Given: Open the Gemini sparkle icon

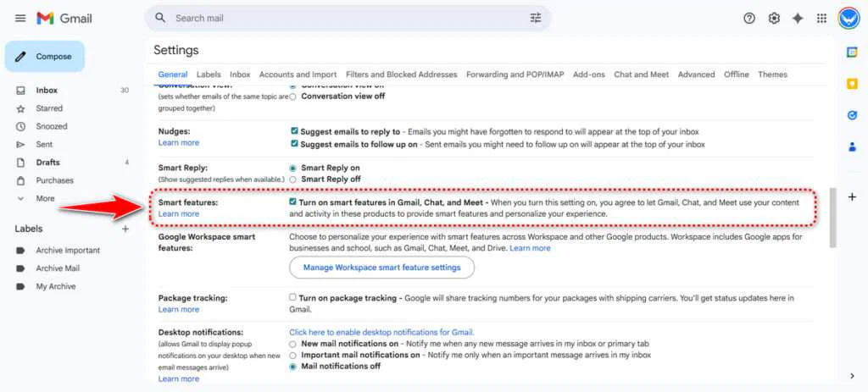Looking at the screenshot, I should pos(798,19).
